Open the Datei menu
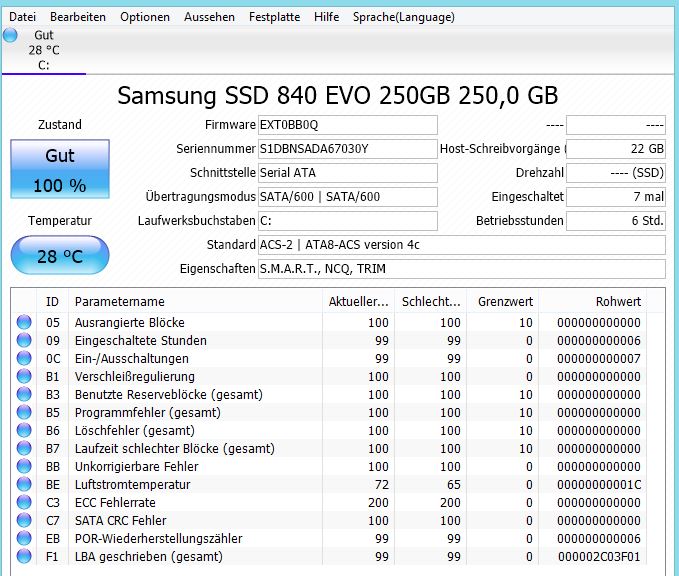The height and width of the screenshot is (576, 679). point(22,17)
